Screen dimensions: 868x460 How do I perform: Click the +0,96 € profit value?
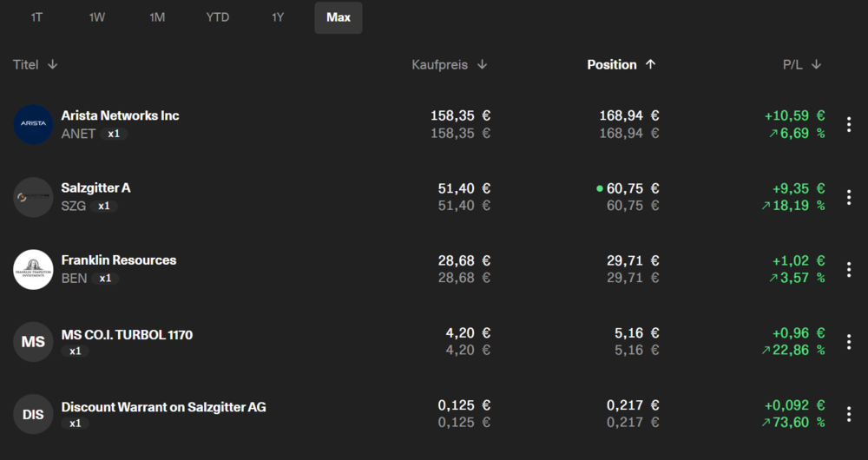[x=799, y=332]
